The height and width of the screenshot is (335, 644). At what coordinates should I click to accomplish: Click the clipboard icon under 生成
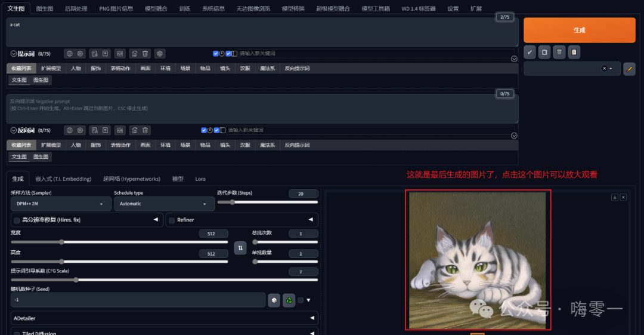click(x=574, y=53)
